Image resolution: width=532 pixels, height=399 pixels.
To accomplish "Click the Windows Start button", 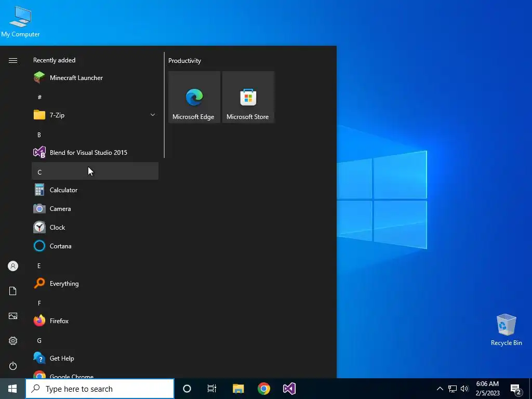I will coord(12,389).
